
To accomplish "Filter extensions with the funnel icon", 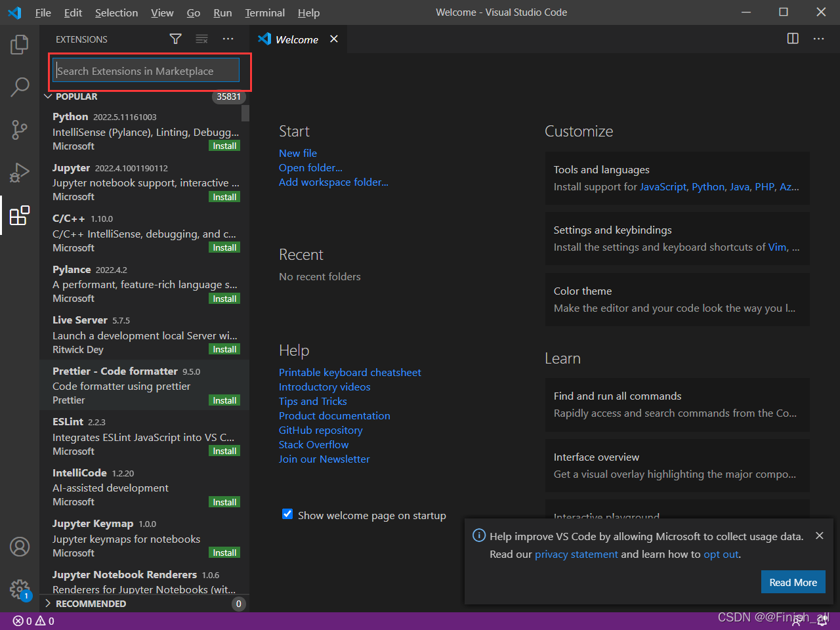I will [175, 39].
